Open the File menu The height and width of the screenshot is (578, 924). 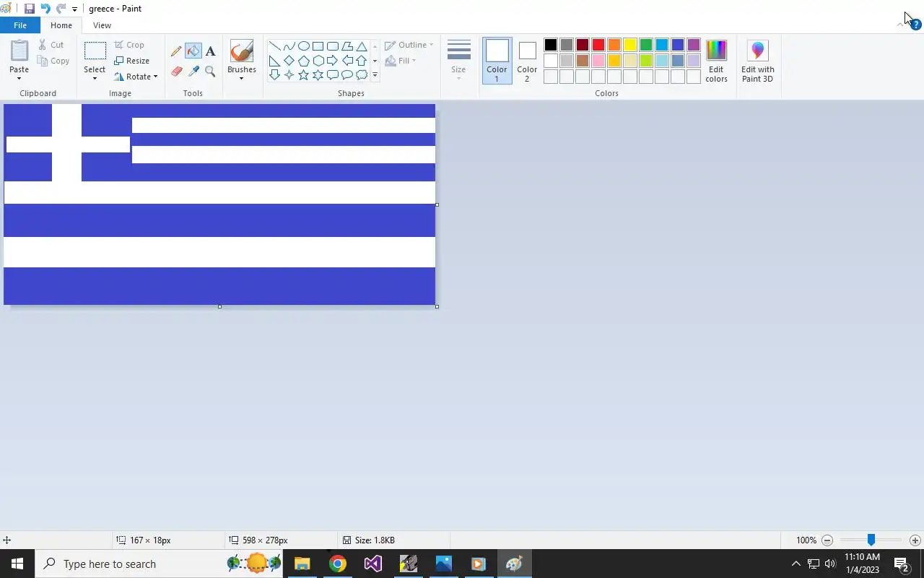[20, 25]
